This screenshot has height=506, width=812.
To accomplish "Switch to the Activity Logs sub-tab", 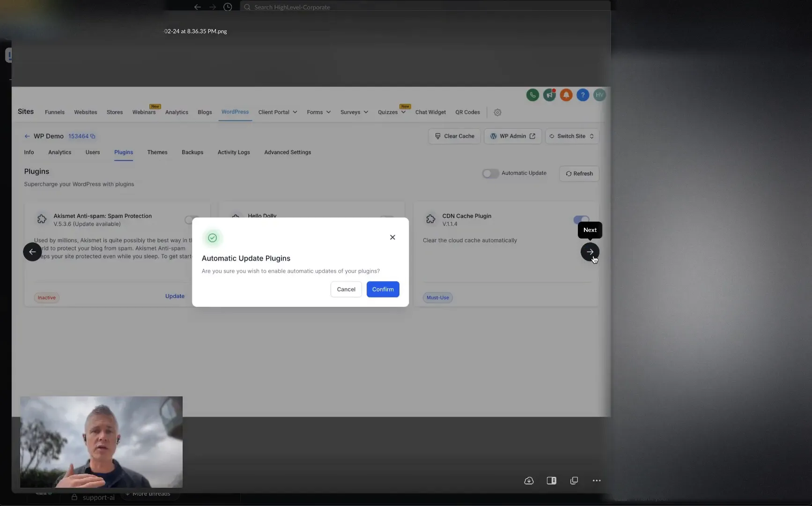I will click(x=234, y=152).
